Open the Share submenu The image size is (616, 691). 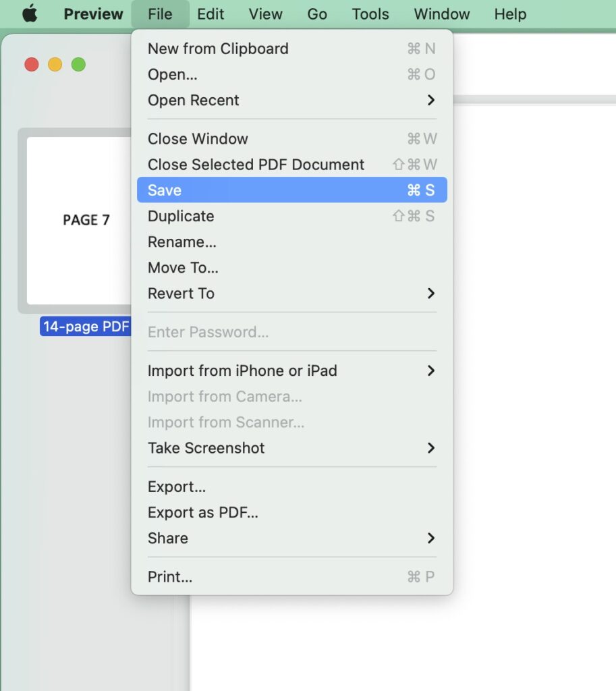[291, 538]
